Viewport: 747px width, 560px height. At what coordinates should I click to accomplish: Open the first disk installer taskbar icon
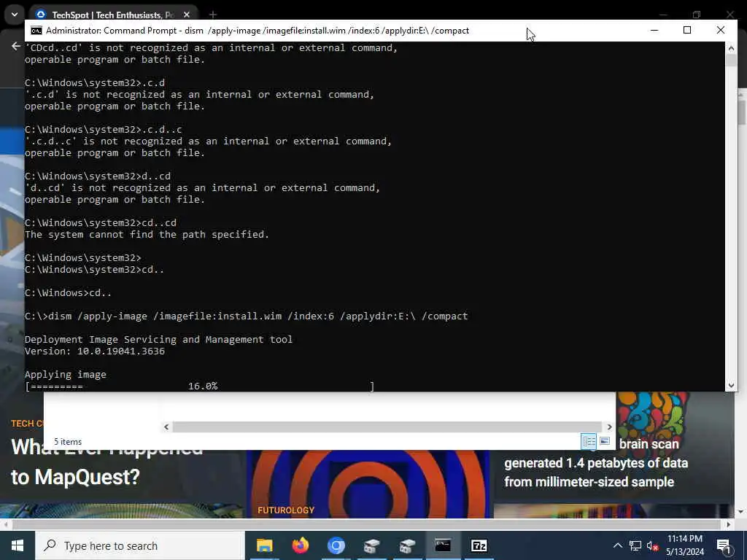tap(371, 545)
